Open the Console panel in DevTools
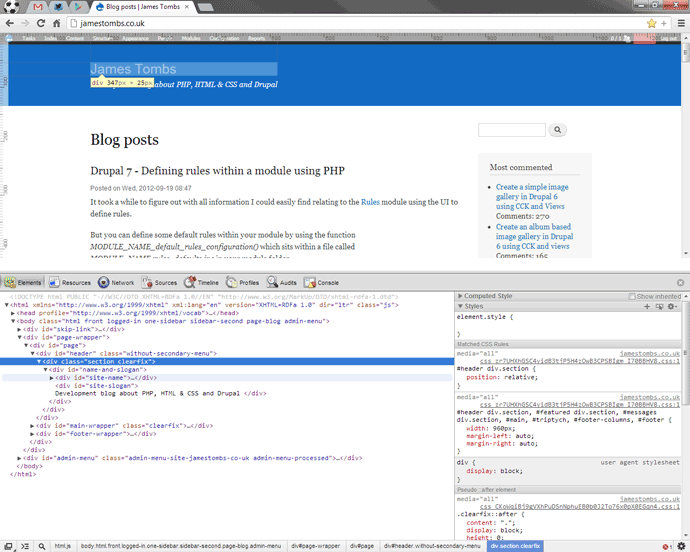The image size is (690, 552). 321,283
